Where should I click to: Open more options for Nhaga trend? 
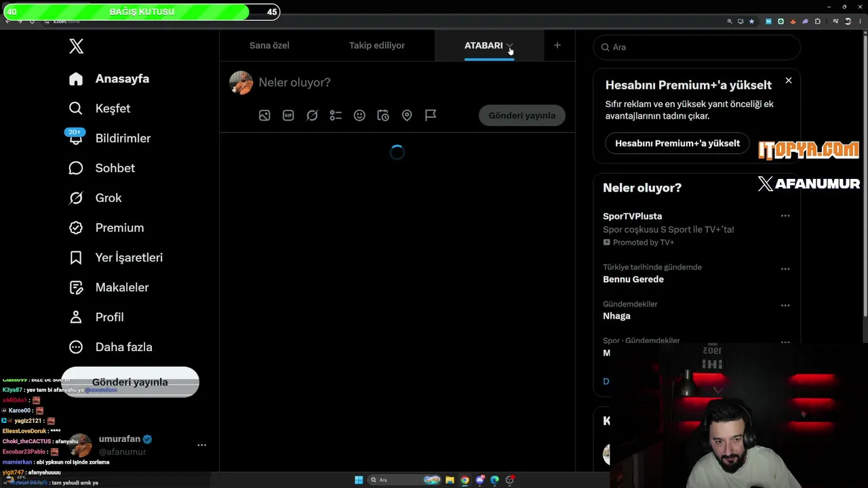[785, 306]
